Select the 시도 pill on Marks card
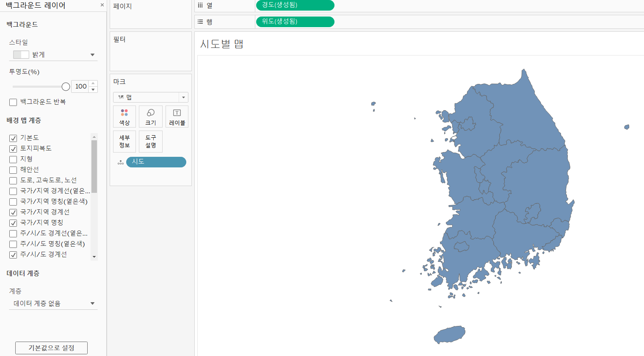Image resolution: width=644 pixels, height=356 pixels. tap(156, 162)
